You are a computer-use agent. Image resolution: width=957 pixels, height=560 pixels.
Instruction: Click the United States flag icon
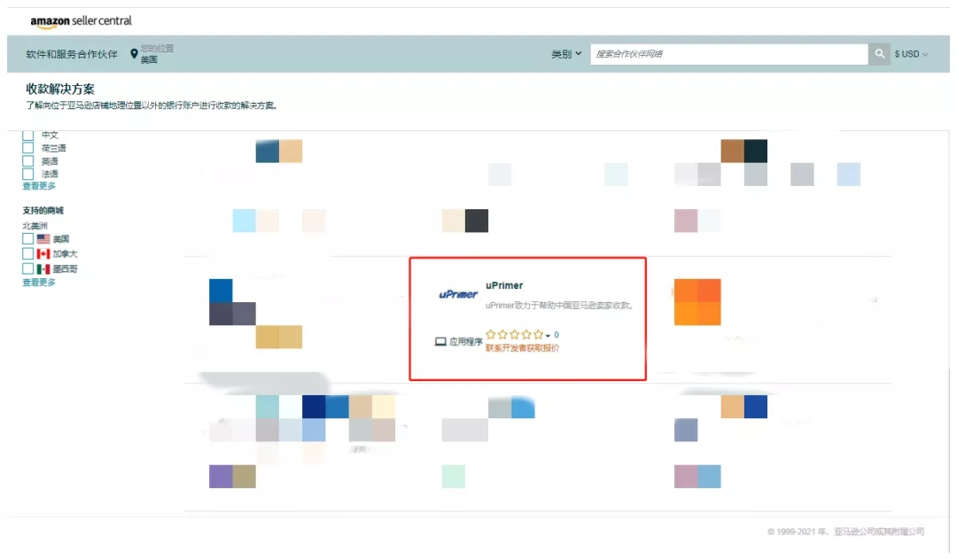tap(43, 238)
